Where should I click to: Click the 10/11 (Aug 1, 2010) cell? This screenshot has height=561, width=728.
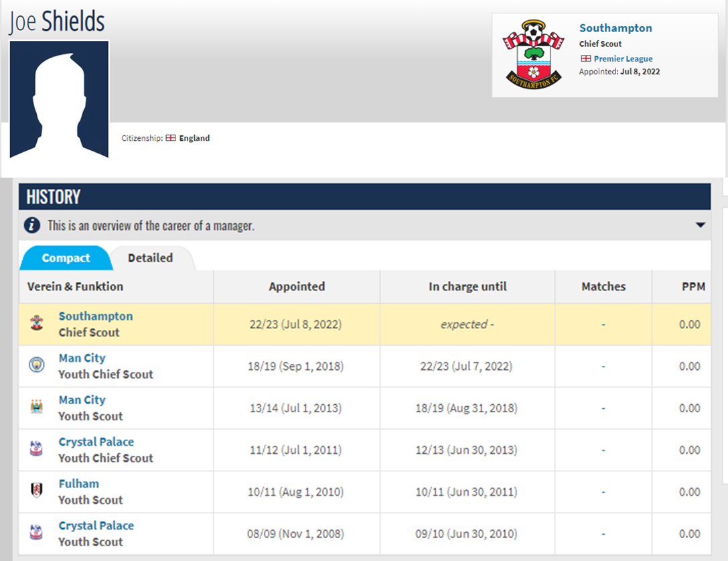pyautogui.click(x=296, y=491)
